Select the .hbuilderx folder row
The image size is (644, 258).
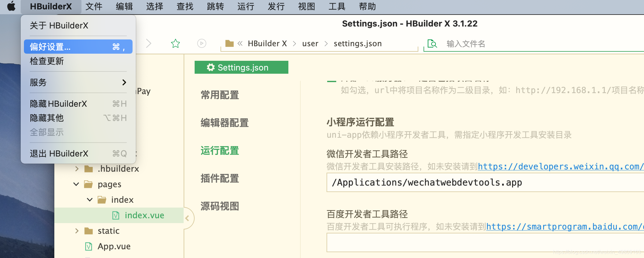(x=119, y=169)
